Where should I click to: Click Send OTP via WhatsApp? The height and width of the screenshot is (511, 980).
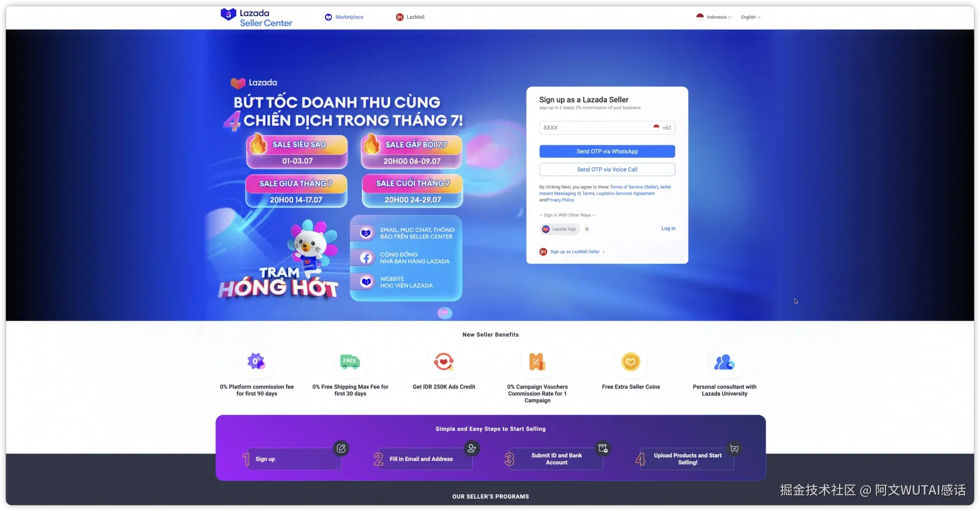click(607, 152)
